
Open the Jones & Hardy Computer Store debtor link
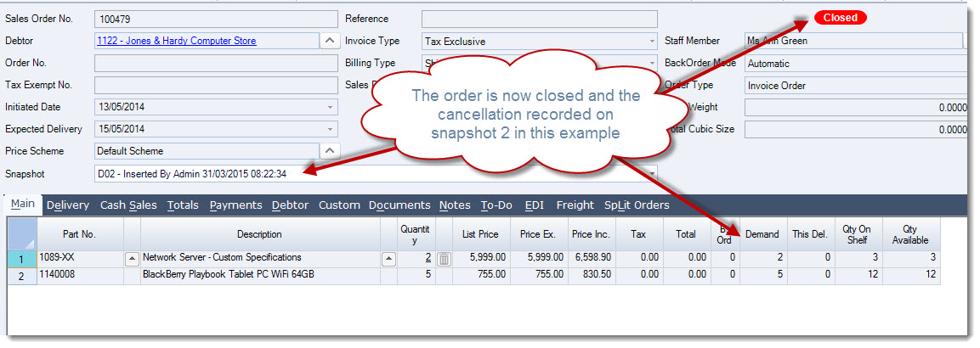pos(176,41)
